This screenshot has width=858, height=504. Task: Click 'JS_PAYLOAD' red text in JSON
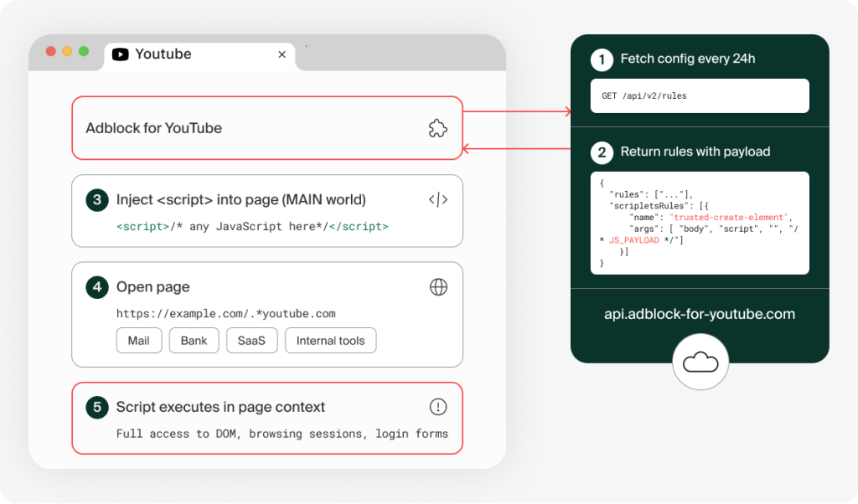pos(633,240)
